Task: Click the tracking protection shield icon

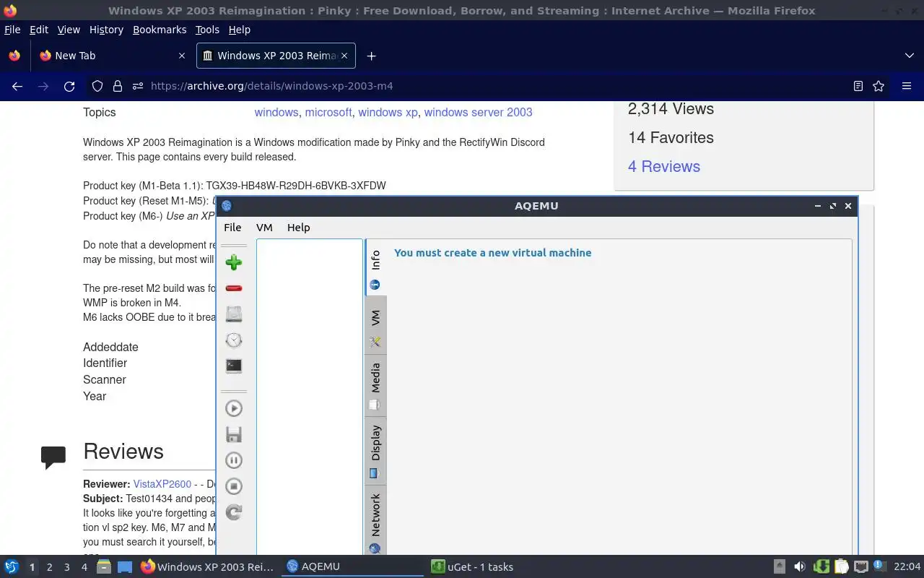Action: click(97, 86)
